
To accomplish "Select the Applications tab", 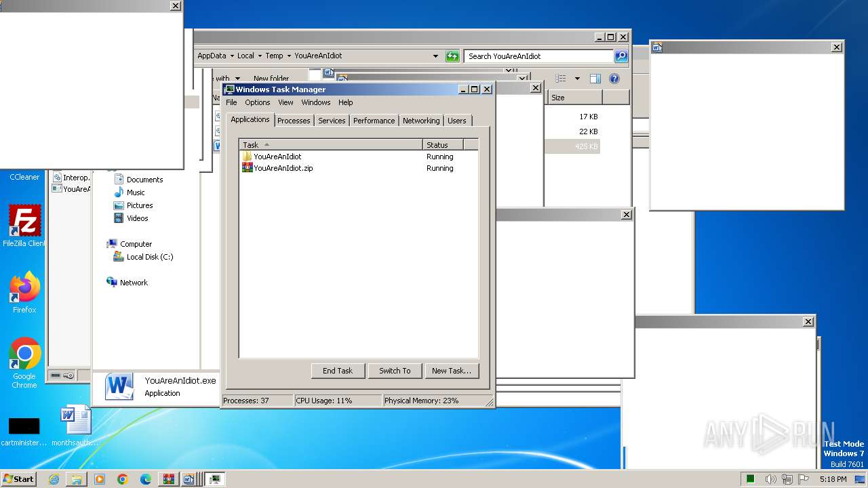I will tap(250, 119).
